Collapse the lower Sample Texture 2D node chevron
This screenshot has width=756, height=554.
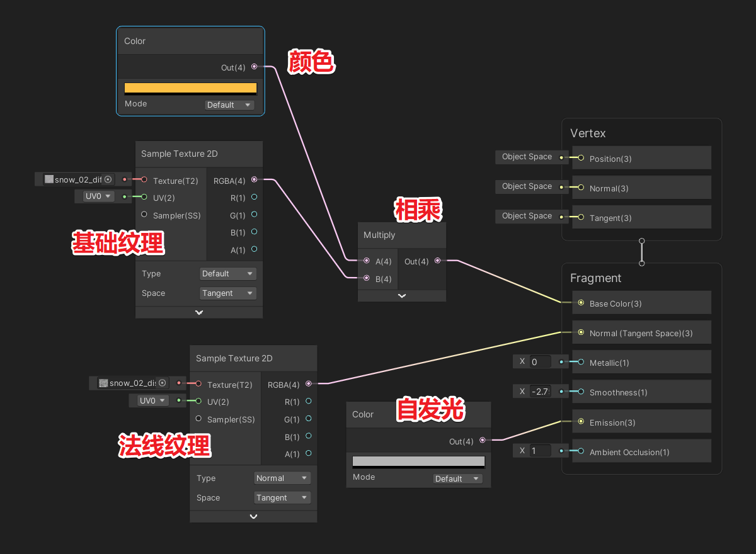tap(253, 516)
